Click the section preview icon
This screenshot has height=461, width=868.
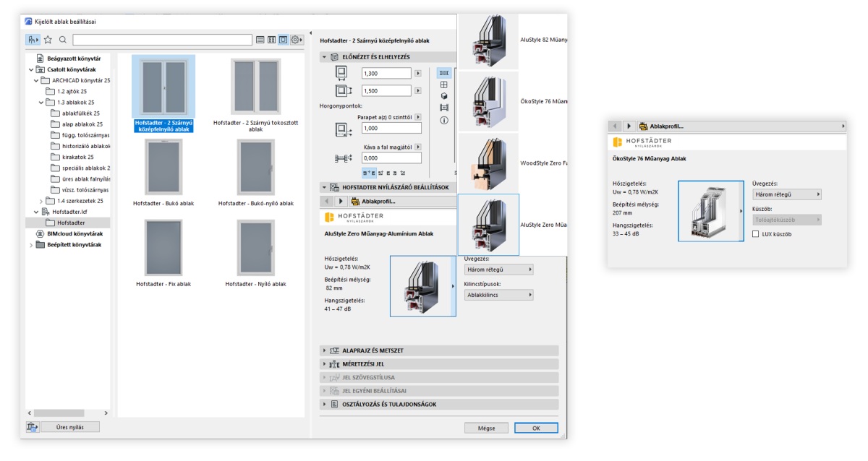click(x=444, y=108)
